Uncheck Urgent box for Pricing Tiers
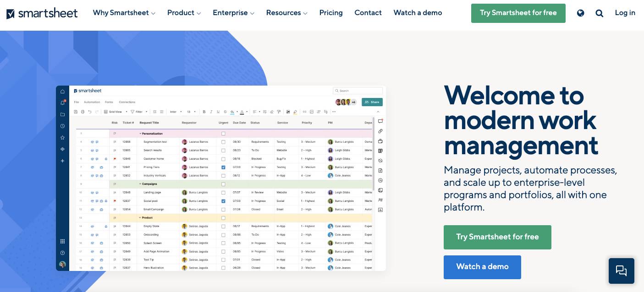Image resolution: width=644 pixels, height=292 pixels. click(223, 167)
